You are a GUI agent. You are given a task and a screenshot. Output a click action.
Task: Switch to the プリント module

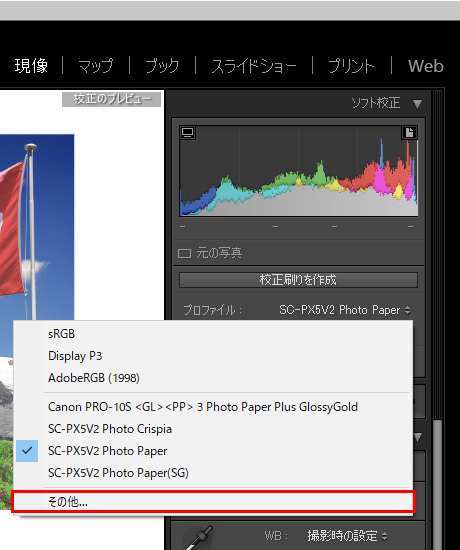[351, 66]
